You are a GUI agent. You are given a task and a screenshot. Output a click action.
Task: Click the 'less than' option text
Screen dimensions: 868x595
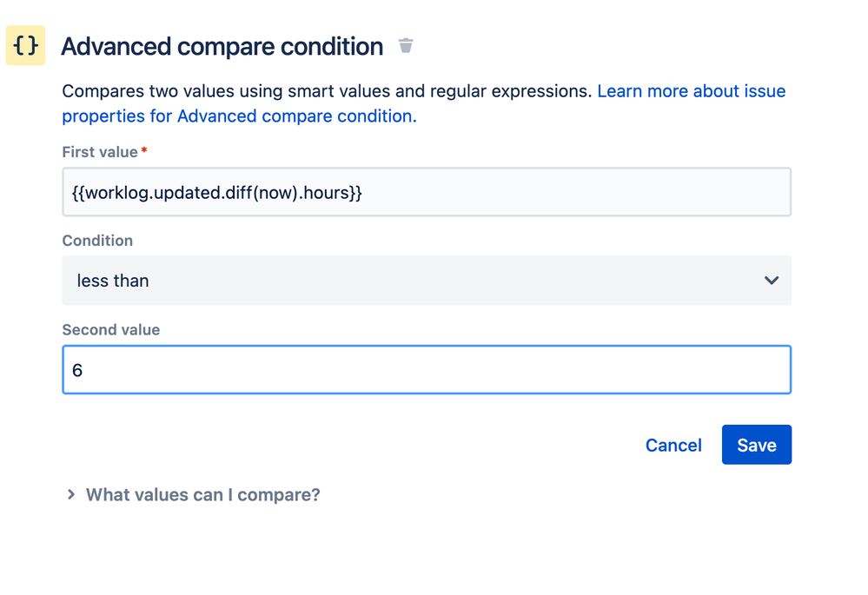coord(113,281)
